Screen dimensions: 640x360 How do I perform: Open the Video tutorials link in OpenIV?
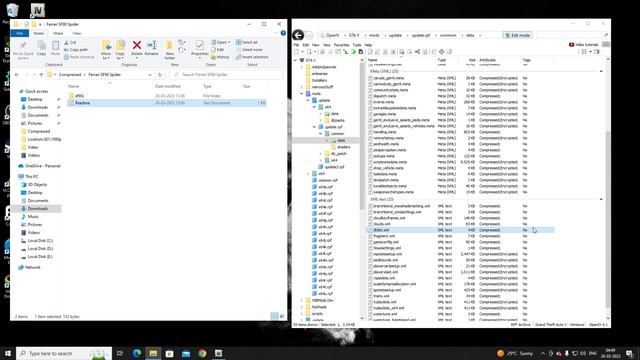click(x=583, y=44)
